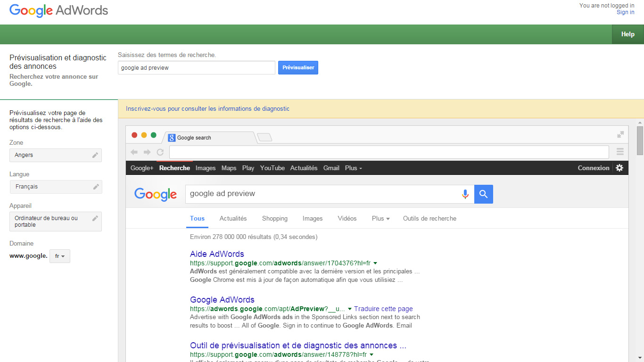Screen dimensions: 644x362
Task: Switch to the Actualités search tab
Action: coord(233,219)
